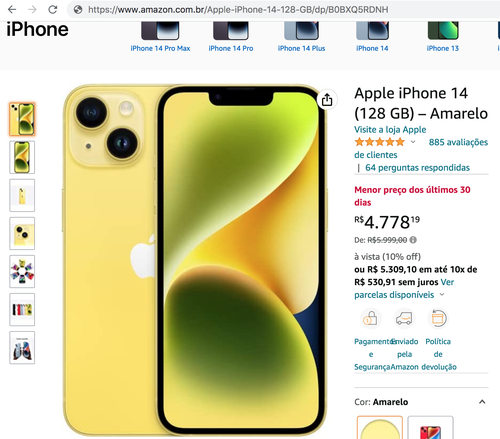Select camera close-up thumbnail image
Viewport: 500px width, 439px height.
click(22, 233)
